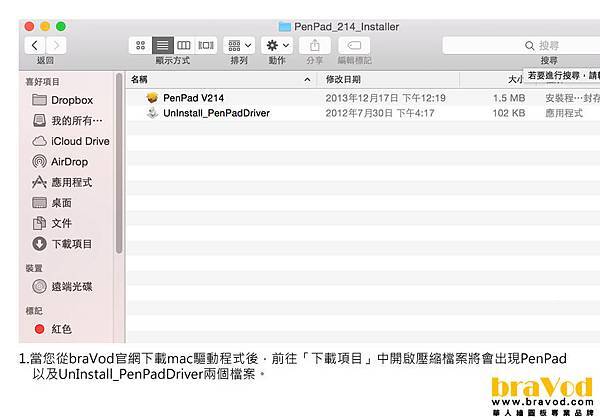Select UnInstall_PenPadDriver file name
This screenshot has width=600, height=420.
click(x=216, y=113)
